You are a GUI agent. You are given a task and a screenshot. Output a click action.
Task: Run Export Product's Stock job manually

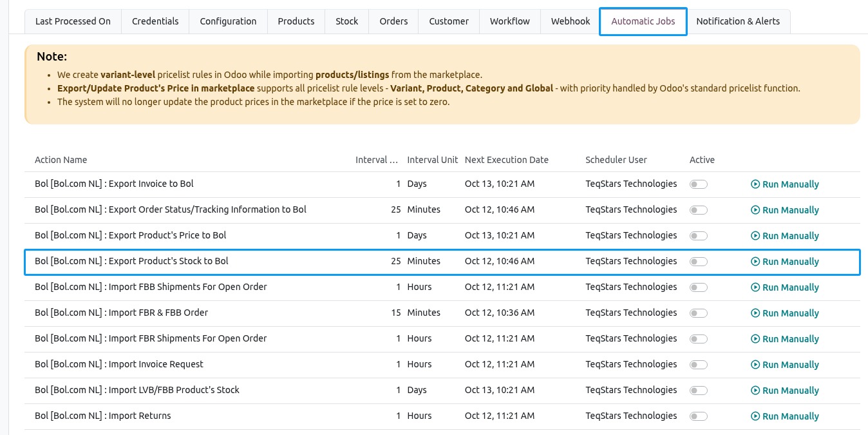785,262
